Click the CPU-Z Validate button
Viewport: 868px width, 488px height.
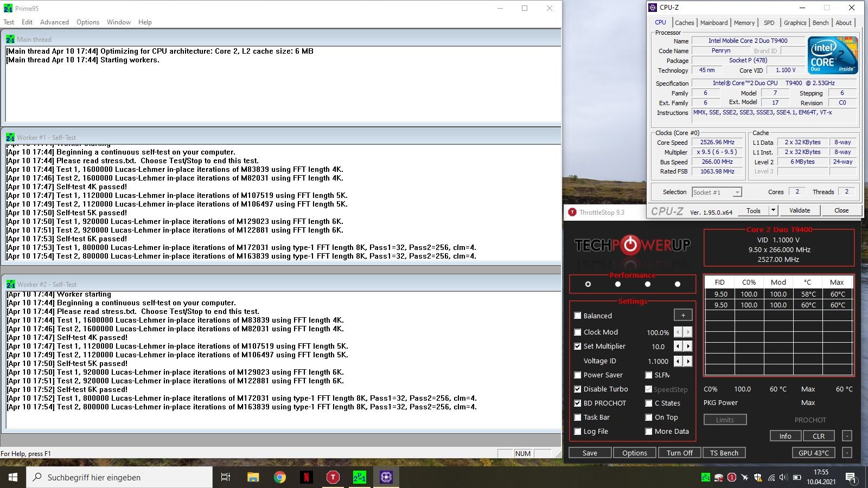(x=799, y=210)
